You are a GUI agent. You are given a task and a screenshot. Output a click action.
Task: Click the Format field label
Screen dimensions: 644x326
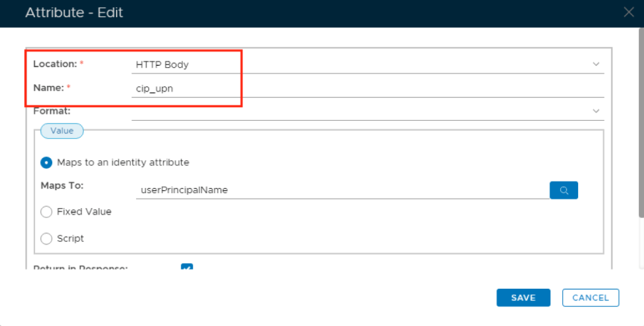52,111
